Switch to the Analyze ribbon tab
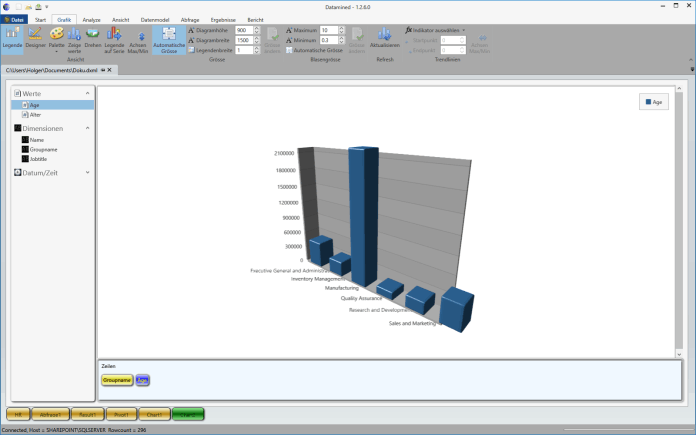The image size is (696, 435). [x=91, y=19]
